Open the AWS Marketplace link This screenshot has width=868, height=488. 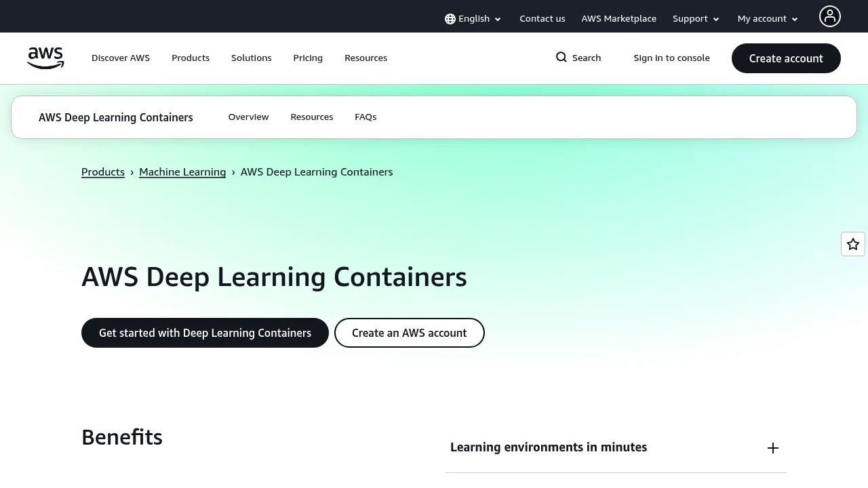tap(619, 19)
